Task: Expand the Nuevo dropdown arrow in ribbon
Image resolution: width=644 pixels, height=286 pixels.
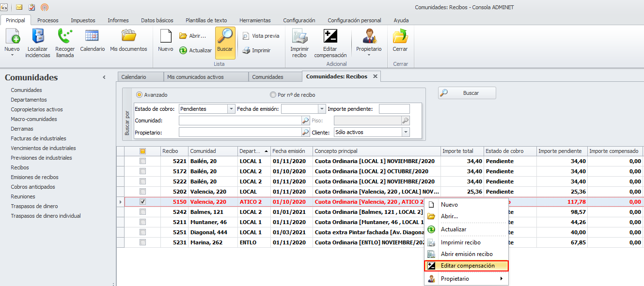Action: [12, 55]
